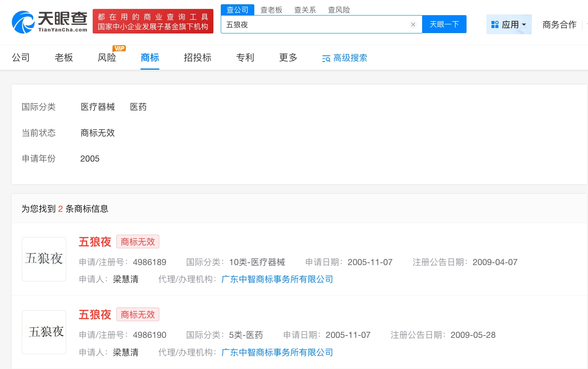
Task: Open the 应用 apps grid menu
Action: point(509,25)
